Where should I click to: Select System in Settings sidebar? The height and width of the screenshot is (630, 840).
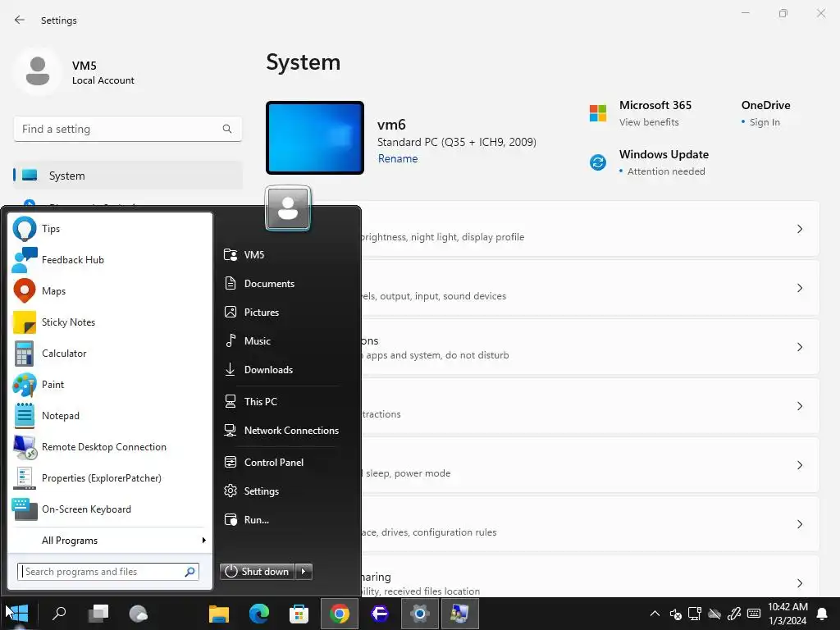(x=127, y=176)
